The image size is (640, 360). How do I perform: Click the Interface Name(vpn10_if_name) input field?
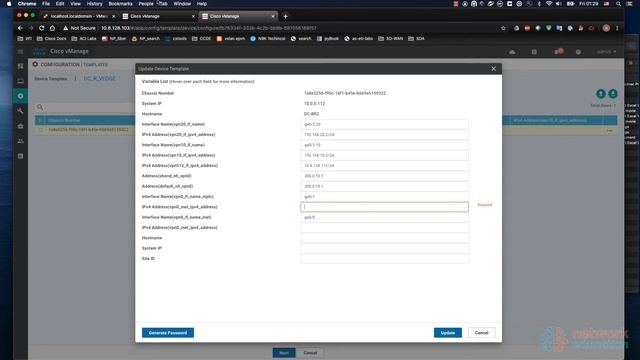[x=384, y=145]
